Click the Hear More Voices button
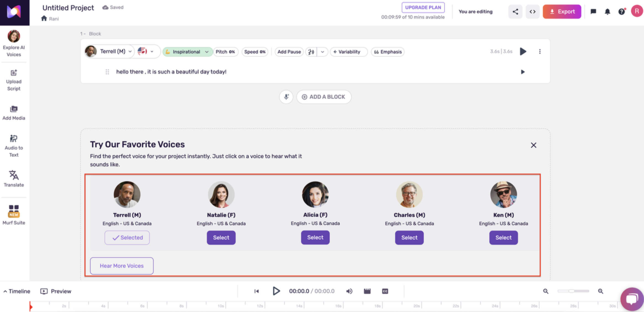Screen dimensions: 644x312 pyautogui.click(x=122, y=266)
